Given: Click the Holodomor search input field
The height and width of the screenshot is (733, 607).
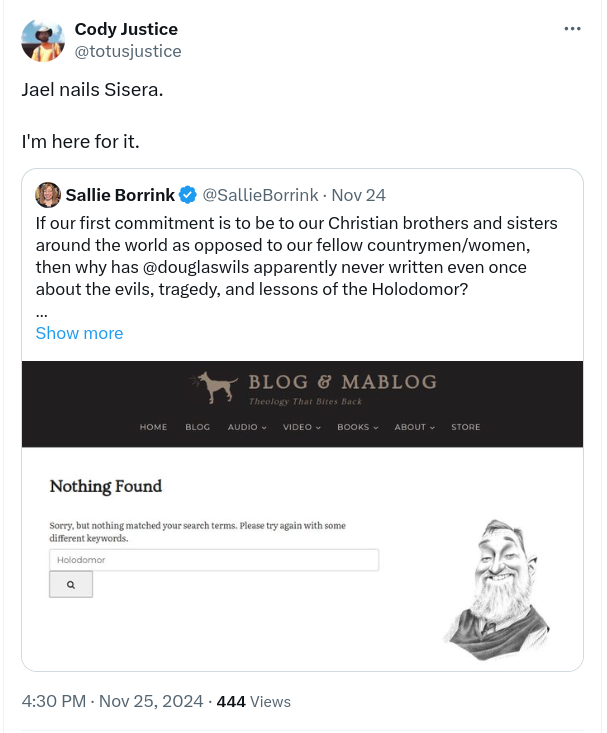Looking at the screenshot, I should (214, 560).
